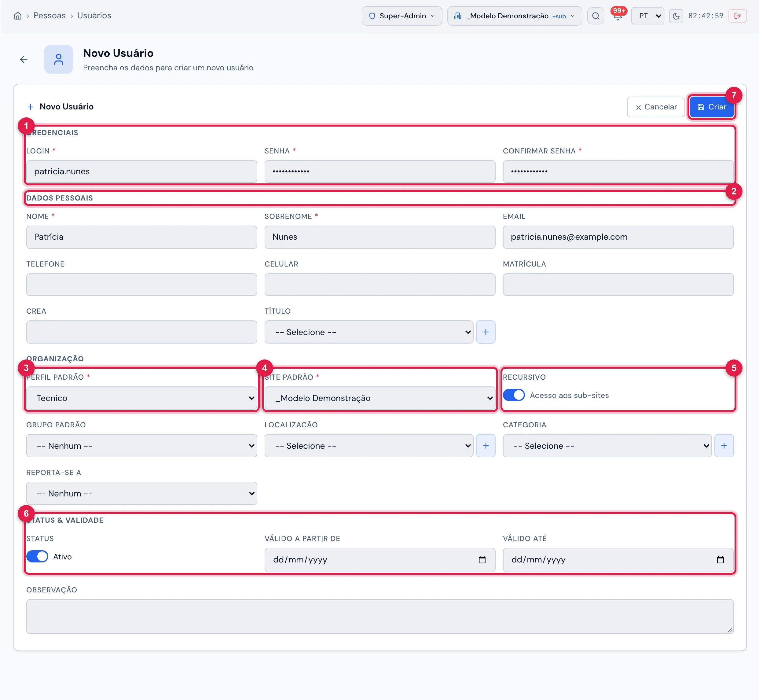Toggle the Ativo status switch
Viewport: 759px width, 700px height.
pos(37,556)
